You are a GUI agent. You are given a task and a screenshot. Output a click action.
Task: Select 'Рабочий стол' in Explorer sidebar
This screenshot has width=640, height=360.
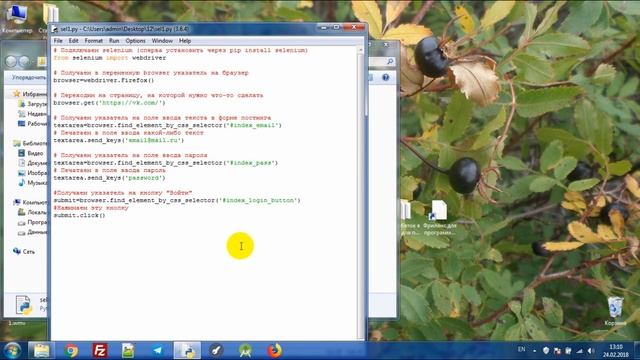click(x=33, y=124)
